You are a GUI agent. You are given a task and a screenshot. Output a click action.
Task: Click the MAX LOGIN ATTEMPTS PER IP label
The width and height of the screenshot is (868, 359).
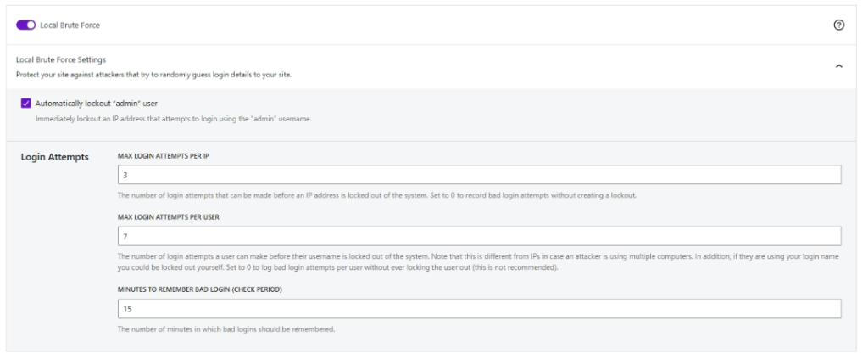164,156
